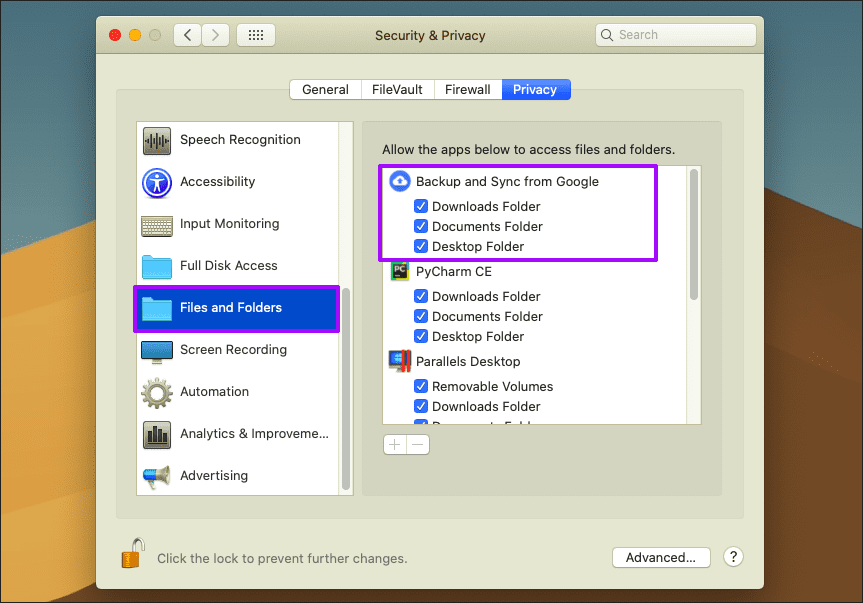
Task: Uncheck Downloads Folder for Parallels Desktop
Action: tap(421, 406)
